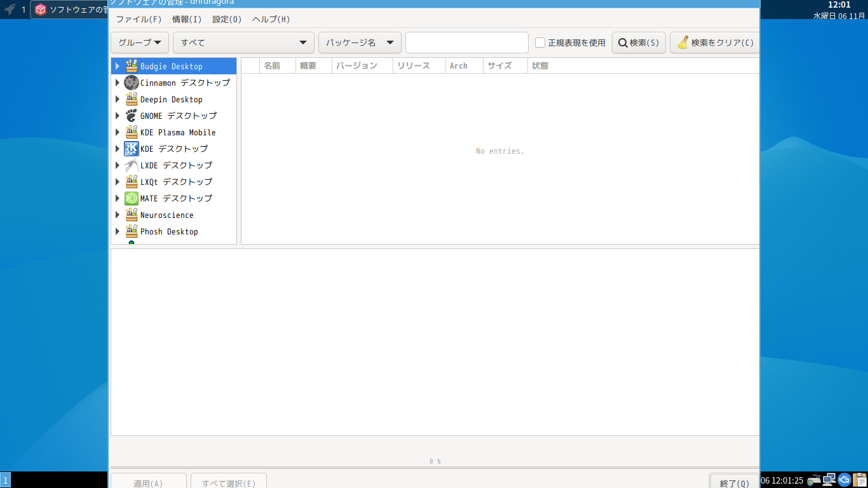Sort by the サイズ column header
Image resolution: width=868 pixels, height=488 pixels.
tap(505, 65)
